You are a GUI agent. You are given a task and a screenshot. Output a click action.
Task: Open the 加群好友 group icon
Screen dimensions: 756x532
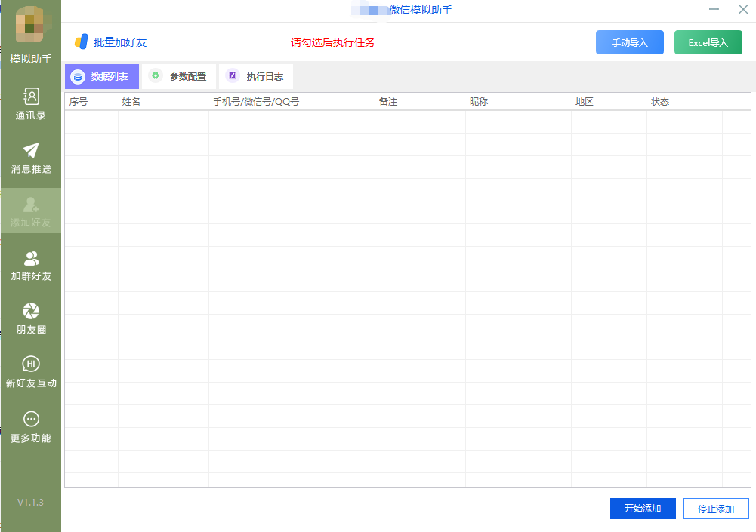click(31, 258)
